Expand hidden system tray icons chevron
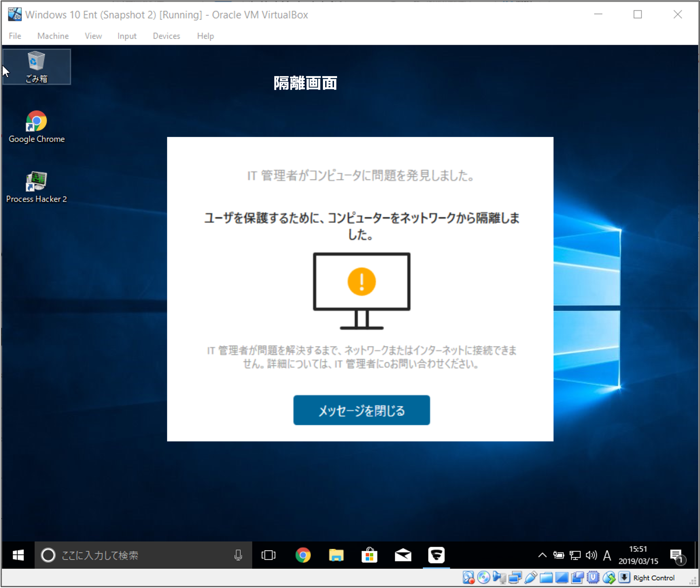This screenshot has width=700, height=588. [x=542, y=555]
